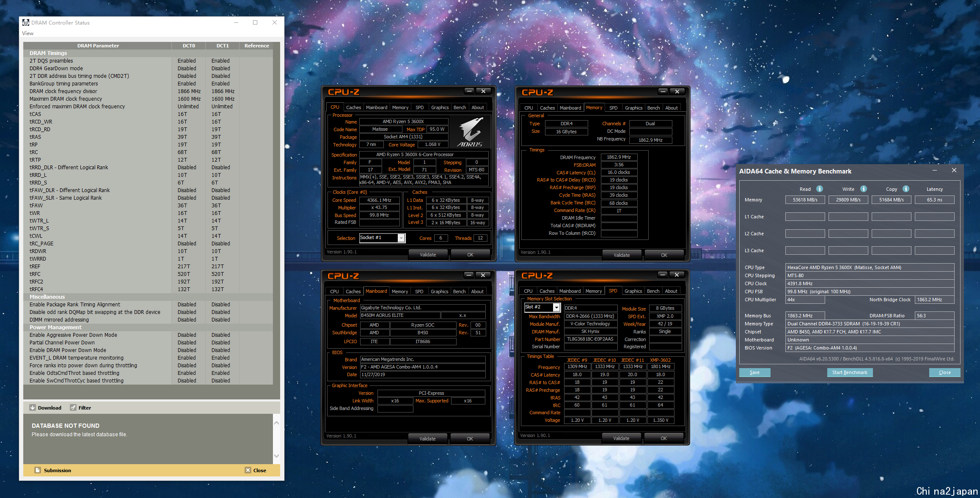Select Bench tab in CPU-Z SPD window
Viewport: 980px width, 498px height.
(653, 291)
